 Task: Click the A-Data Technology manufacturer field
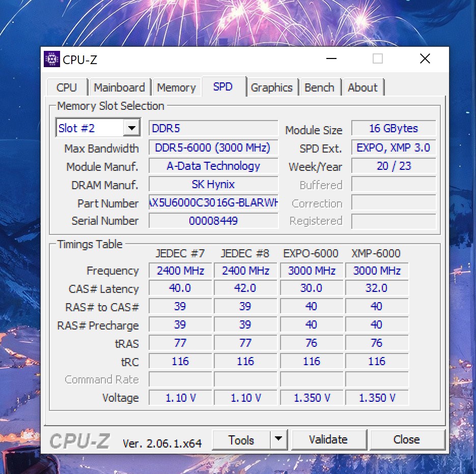click(213, 166)
